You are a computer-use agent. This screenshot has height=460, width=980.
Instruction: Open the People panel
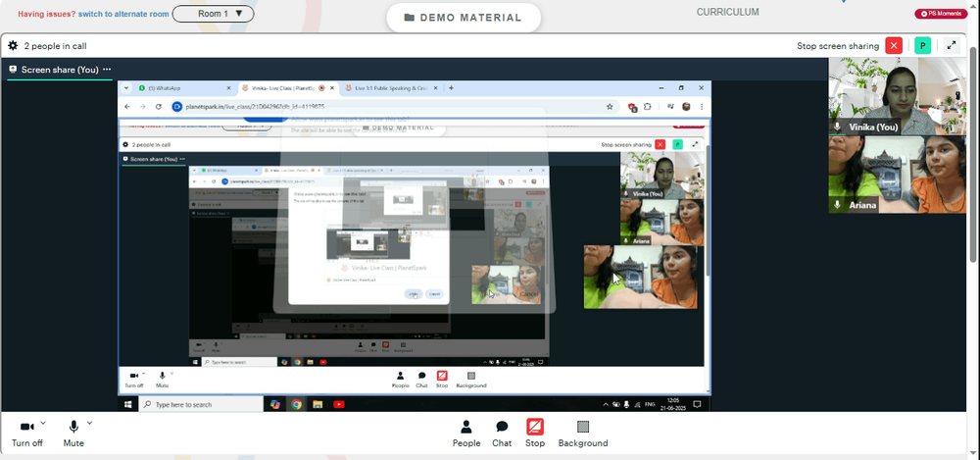pyautogui.click(x=466, y=434)
